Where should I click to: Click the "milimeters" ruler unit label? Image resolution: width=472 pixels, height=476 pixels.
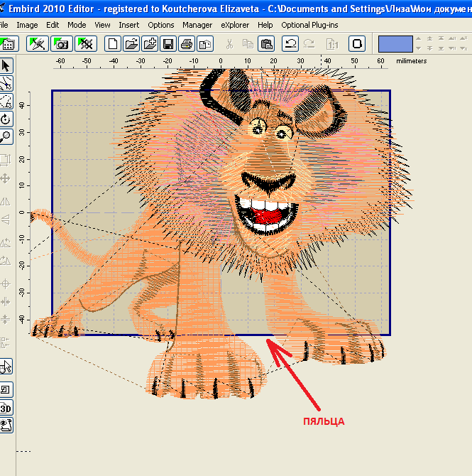(x=412, y=61)
